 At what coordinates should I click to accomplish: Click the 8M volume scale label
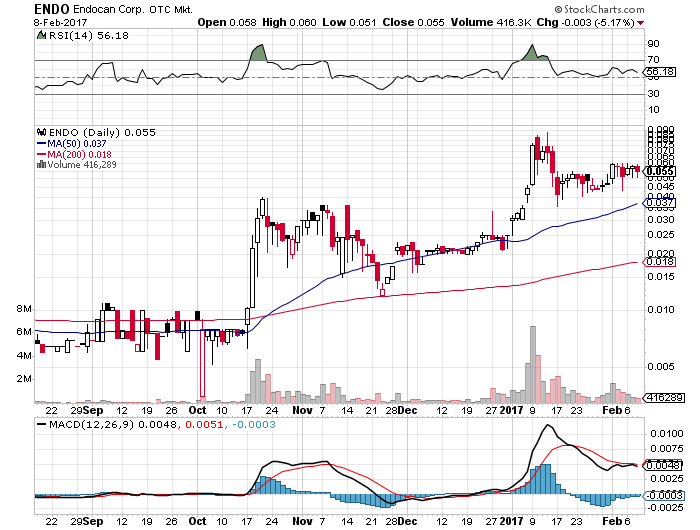(24, 309)
